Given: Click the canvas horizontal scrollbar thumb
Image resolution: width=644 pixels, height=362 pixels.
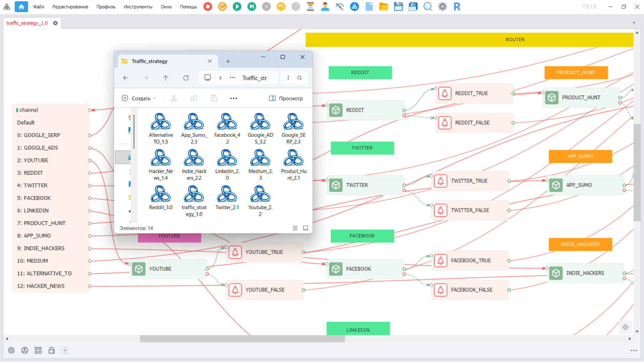Looking at the screenshot, I should point(242,339).
